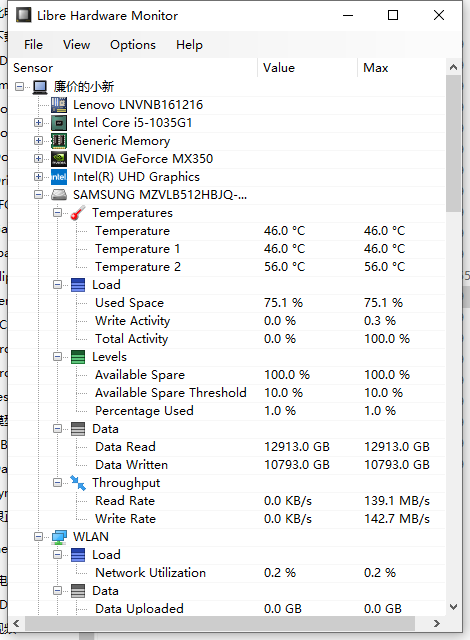Image resolution: width=470 pixels, height=640 pixels.
Task: Click the 142.7 MB/s max write rate
Action: tap(397, 519)
